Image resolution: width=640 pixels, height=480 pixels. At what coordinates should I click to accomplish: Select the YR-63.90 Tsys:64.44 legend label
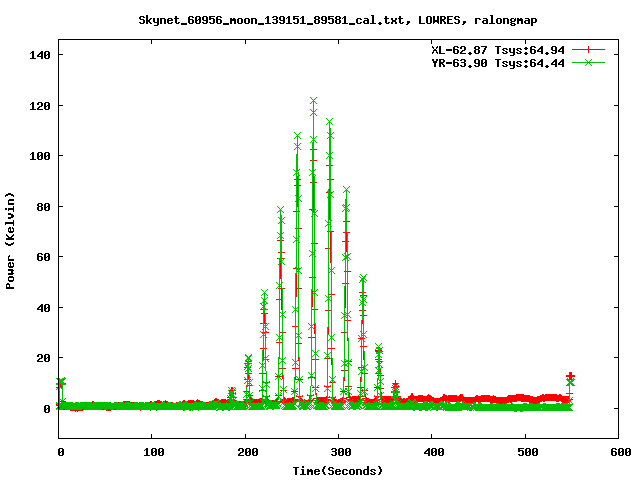[497, 62]
